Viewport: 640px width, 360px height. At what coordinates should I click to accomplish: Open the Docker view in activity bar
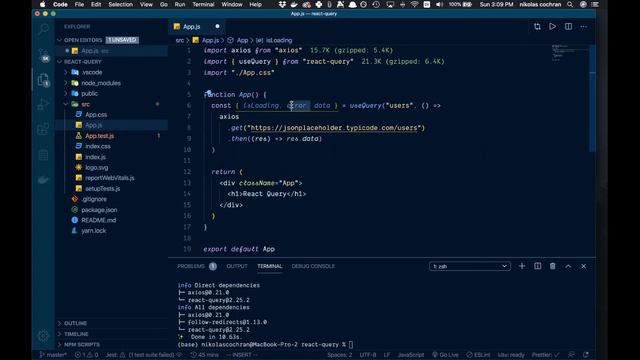pyautogui.click(x=43, y=180)
